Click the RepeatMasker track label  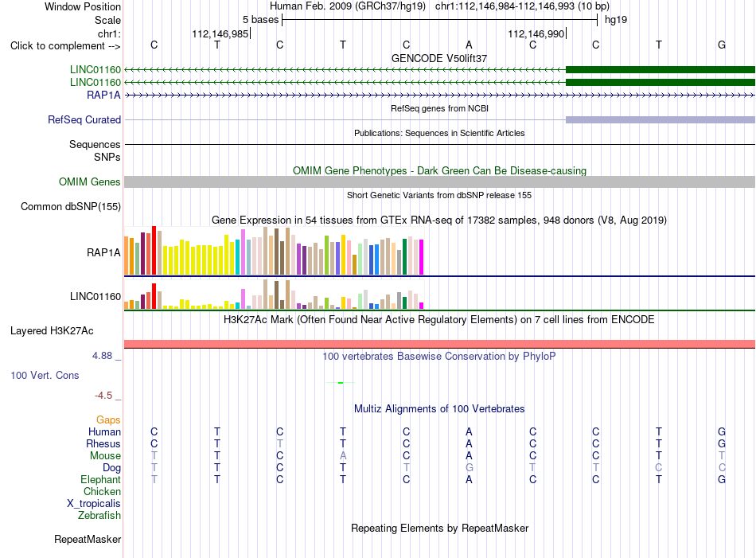88,540
